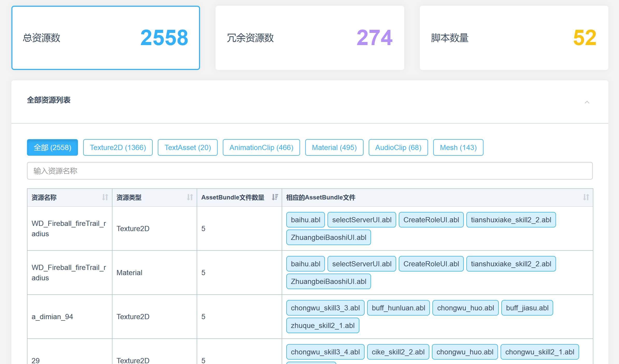Filter by Texture2D (1366)

click(118, 147)
